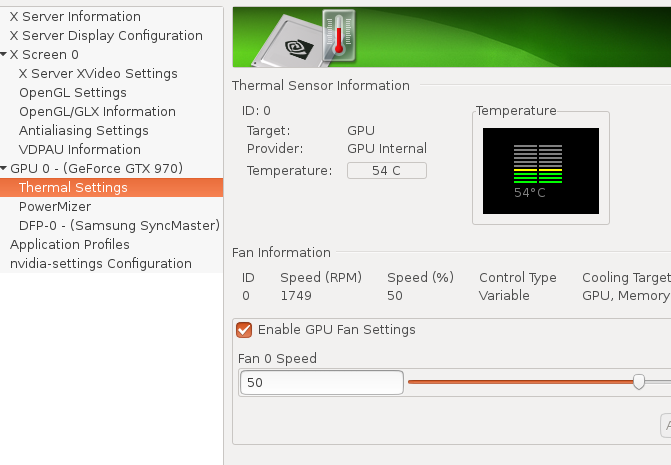
Task: Click the Provider value GPU Internal
Action: 387,148
